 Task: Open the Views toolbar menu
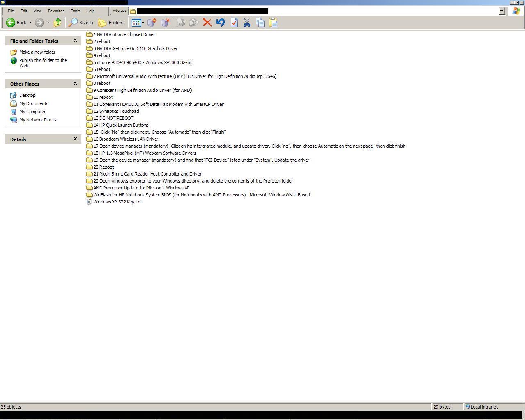click(x=138, y=23)
